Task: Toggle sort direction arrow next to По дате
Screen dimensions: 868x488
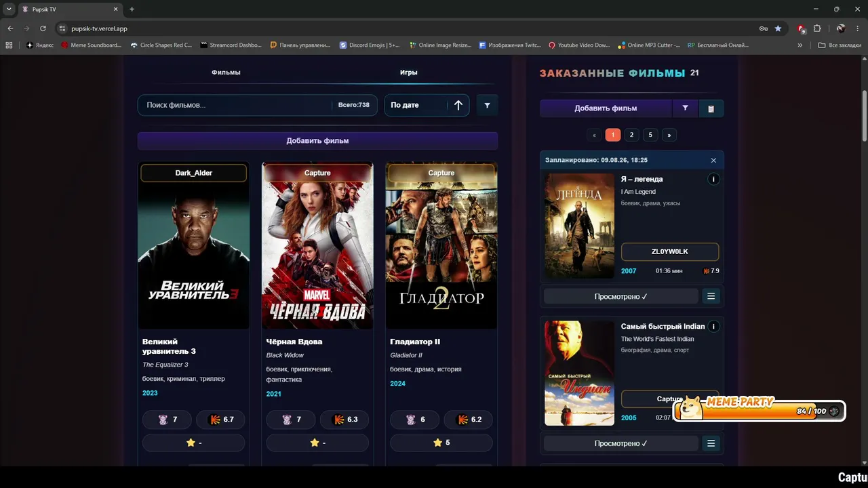Action: (x=458, y=105)
